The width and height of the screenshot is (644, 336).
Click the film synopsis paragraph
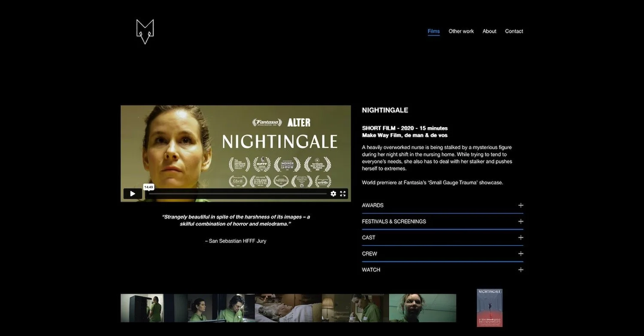437,158
